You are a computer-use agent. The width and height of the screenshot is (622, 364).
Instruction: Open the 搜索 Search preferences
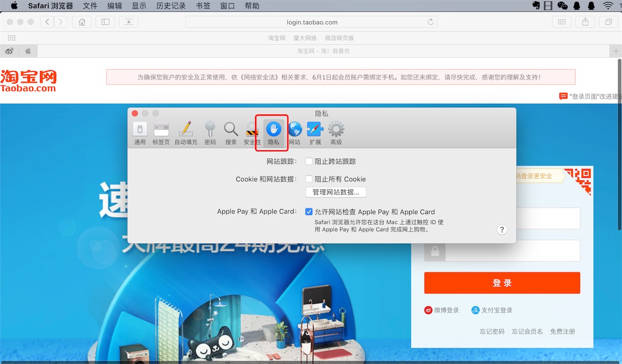[x=231, y=134]
